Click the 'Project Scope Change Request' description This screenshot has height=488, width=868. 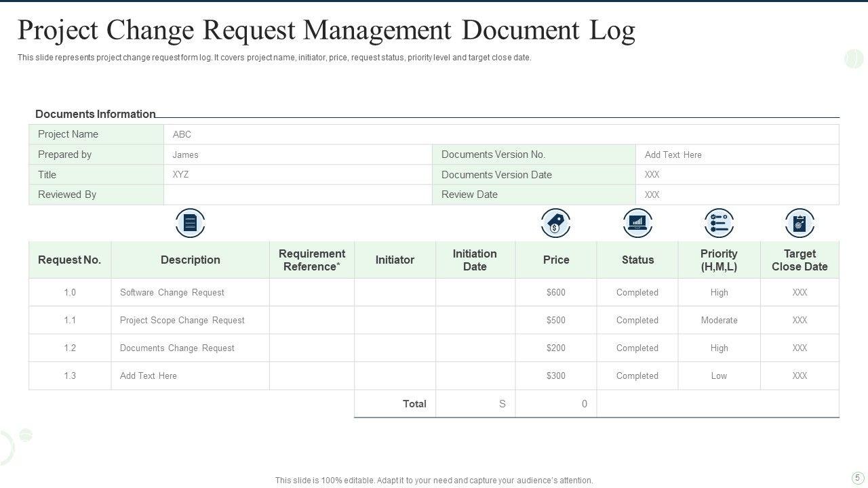(182, 320)
